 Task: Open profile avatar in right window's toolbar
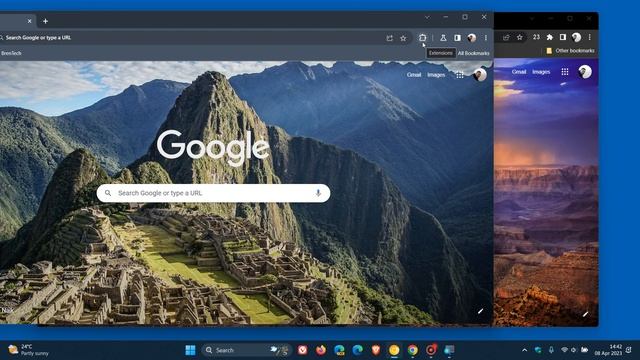576,37
